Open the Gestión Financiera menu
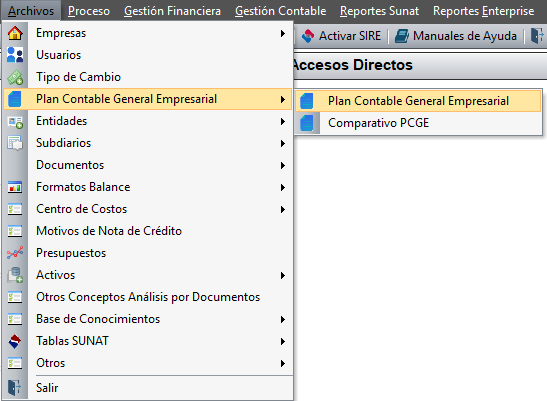This screenshot has width=547, height=401. (172, 11)
